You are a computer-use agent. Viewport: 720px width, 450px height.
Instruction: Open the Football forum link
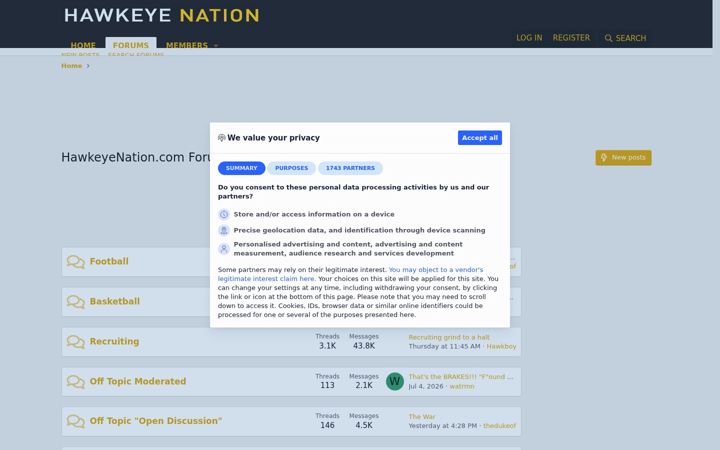[x=109, y=261]
